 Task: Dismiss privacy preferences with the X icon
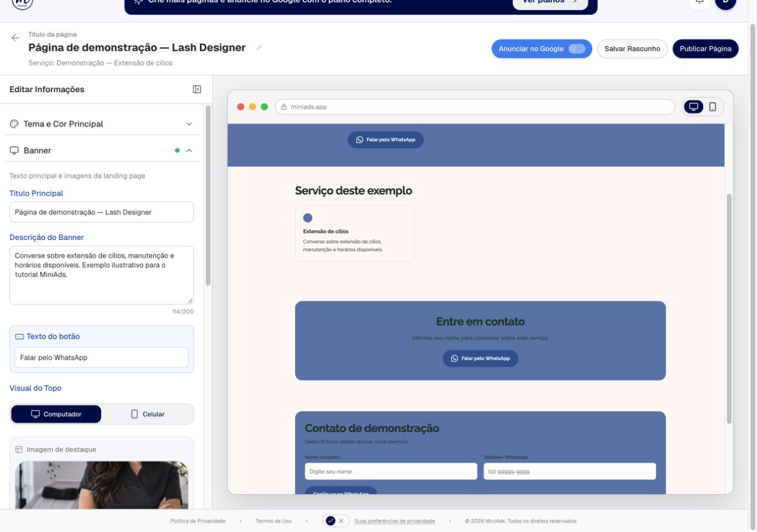click(341, 521)
